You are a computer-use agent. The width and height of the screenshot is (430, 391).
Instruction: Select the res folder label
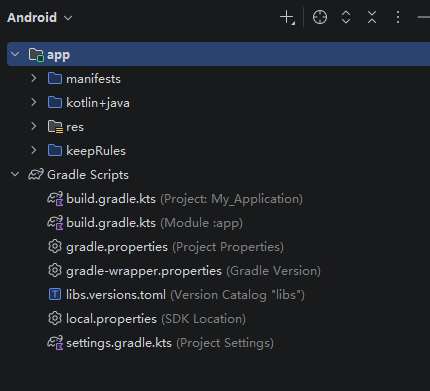click(x=75, y=127)
